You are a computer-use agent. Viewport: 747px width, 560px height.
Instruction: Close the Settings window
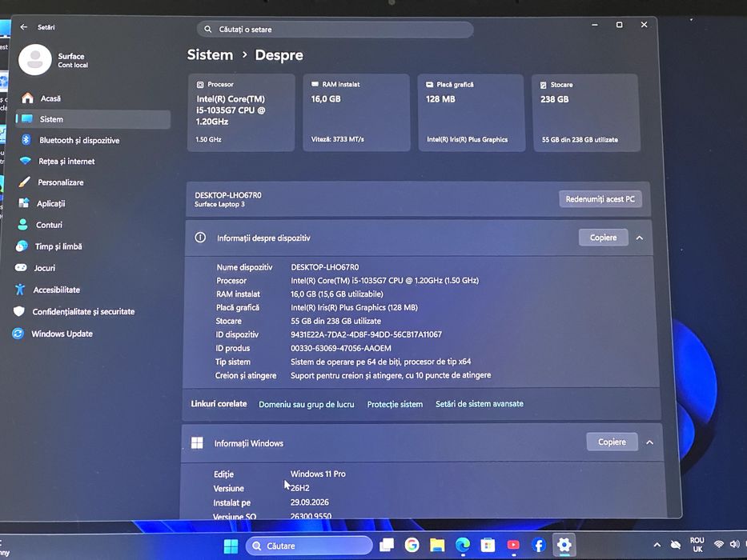point(644,24)
